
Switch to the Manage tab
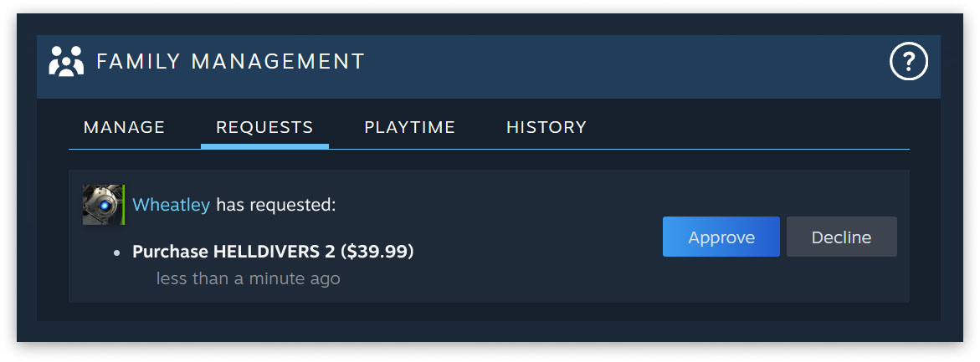[124, 128]
